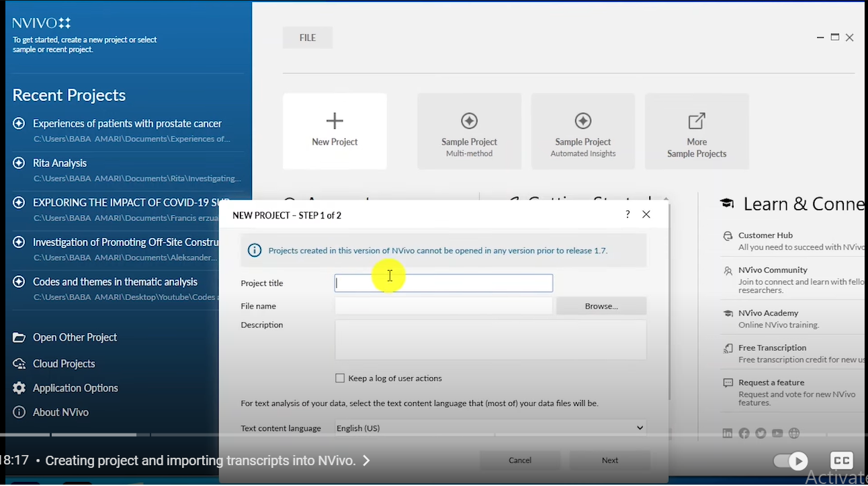The width and height of the screenshot is (868, 486).
Task: Open the Multi-method Sample Project
Action: pos(469,130)
